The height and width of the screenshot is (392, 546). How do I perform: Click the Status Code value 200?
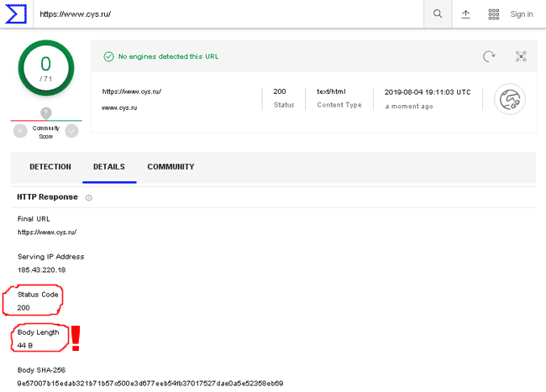point(24,307)
